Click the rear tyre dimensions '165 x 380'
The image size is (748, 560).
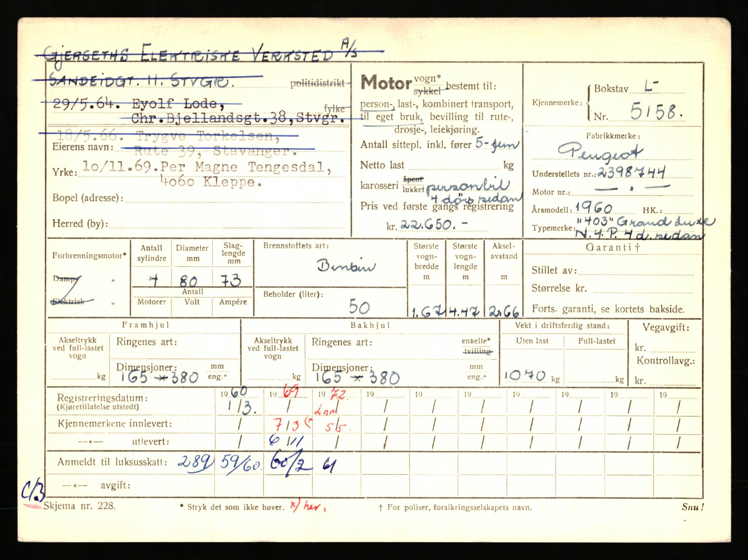pyautogui.click(x=358, y=378)
